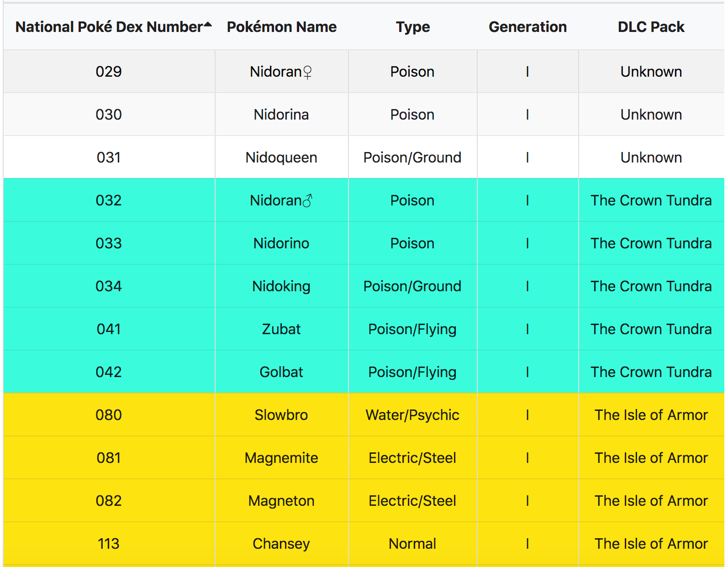The image size is (728, 567).
Task: Select Generation I cell in Slowbro row
Action: coord(528,415)
